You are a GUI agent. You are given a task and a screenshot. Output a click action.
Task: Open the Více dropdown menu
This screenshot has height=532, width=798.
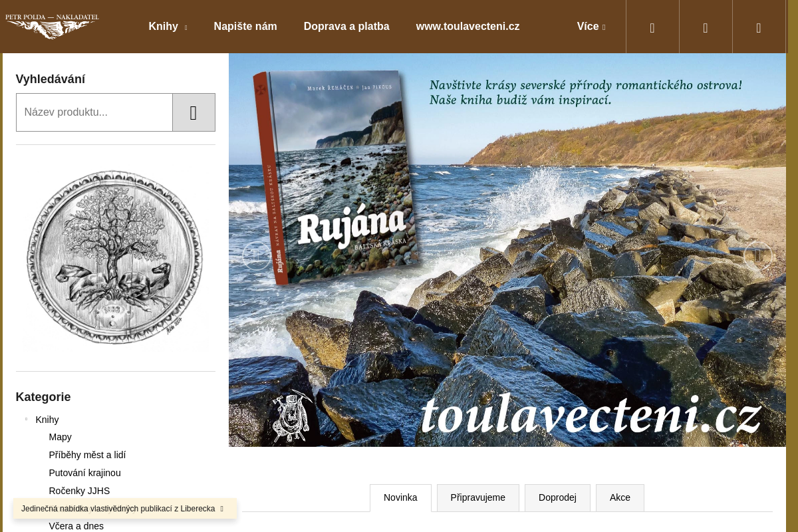tap(591, 27)
